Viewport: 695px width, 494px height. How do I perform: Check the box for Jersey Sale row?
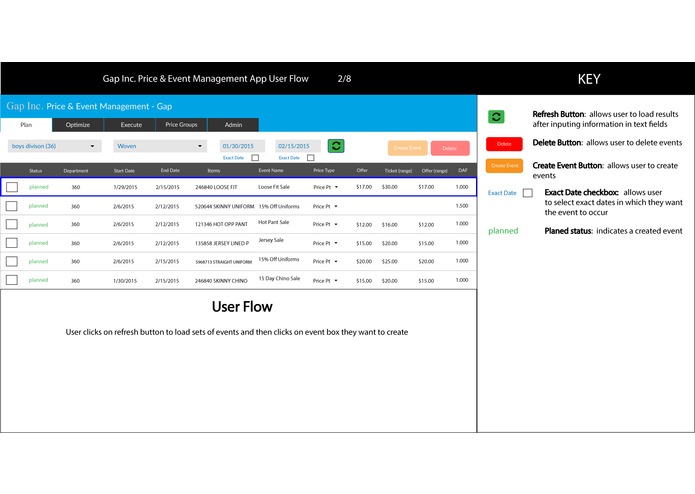pyautogui.click(x=12, y=243)
